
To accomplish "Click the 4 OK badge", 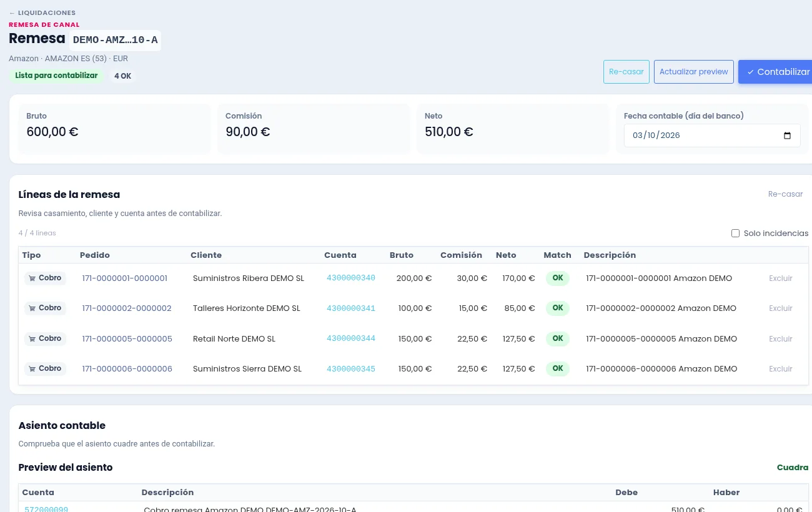I will [x=122, y=76].
